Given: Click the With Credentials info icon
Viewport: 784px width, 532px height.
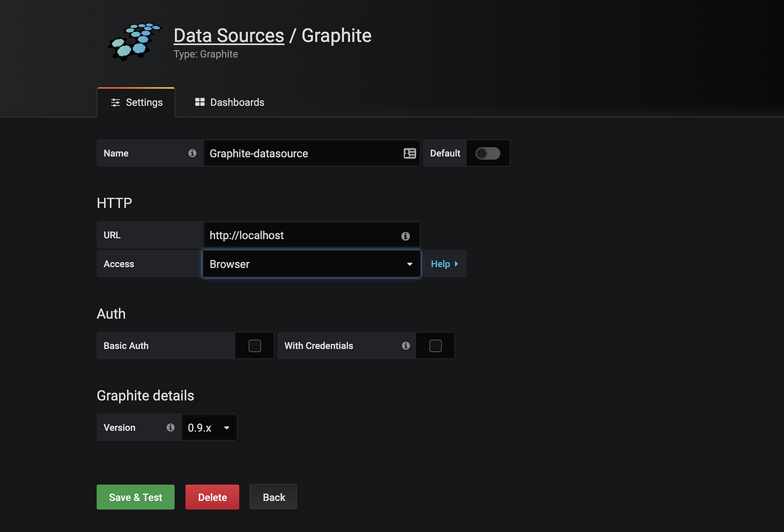Looking at the screenshot, I should pos(406,346).
